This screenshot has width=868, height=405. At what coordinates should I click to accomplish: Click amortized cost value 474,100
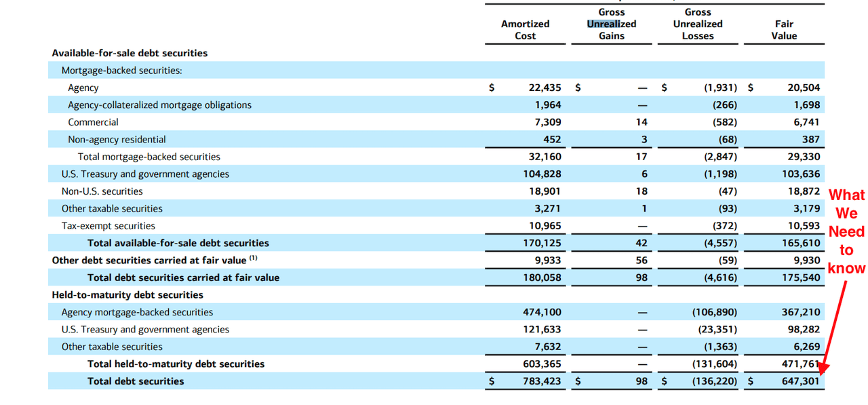542,312
